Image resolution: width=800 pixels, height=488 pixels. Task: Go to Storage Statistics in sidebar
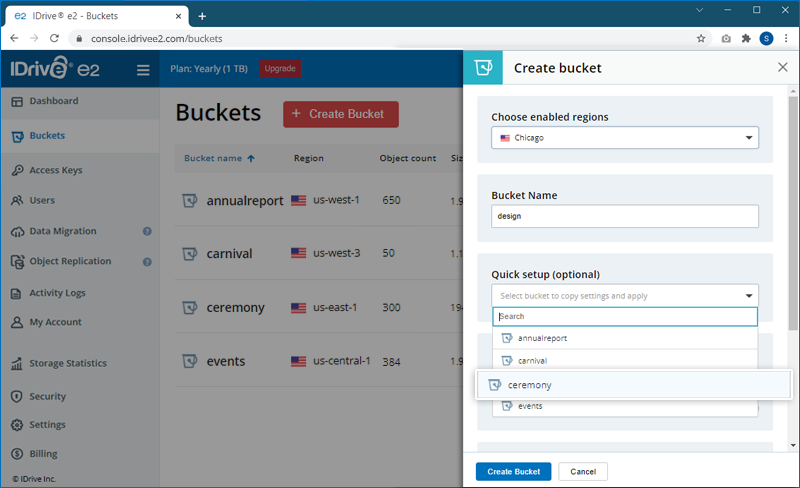68,363
